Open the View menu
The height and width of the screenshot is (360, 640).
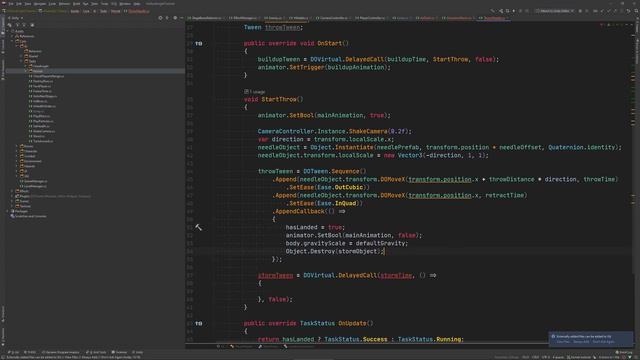(x=28, y=4)
